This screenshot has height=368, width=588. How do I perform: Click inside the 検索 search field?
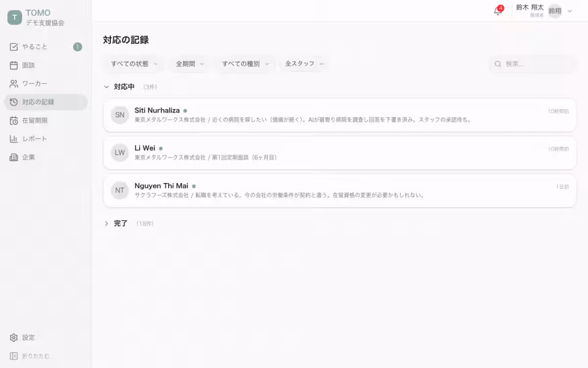click(x=533, y=64)
